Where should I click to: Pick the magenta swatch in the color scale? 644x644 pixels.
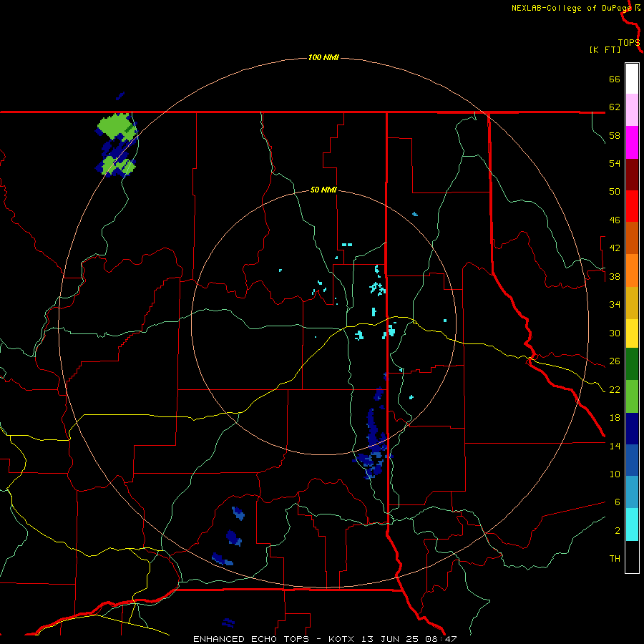(x=632, y=142)
